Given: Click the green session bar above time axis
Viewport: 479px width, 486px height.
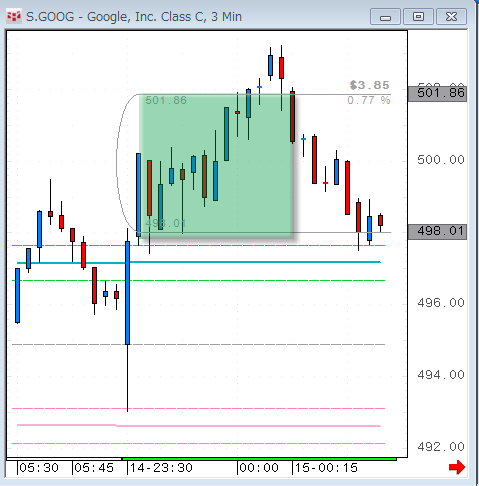Looking at the screenshot, I should (259, 459).
